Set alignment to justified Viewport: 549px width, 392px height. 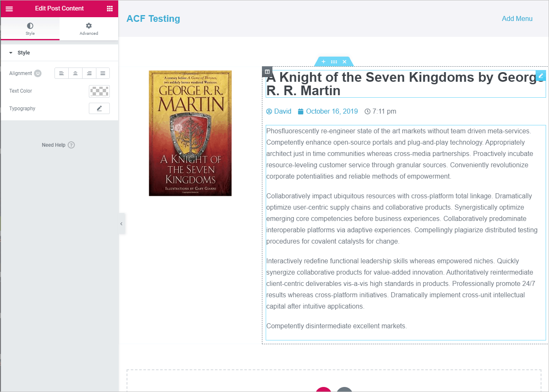tap(103, 73)
